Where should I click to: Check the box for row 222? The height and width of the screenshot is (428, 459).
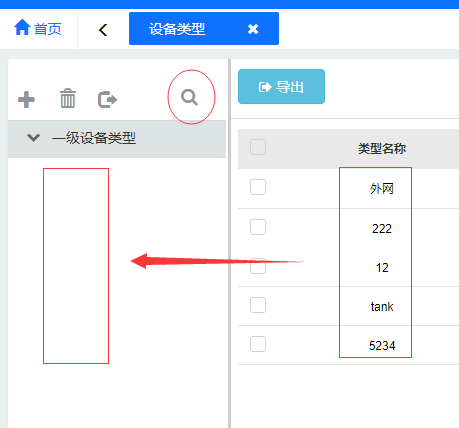258,227
